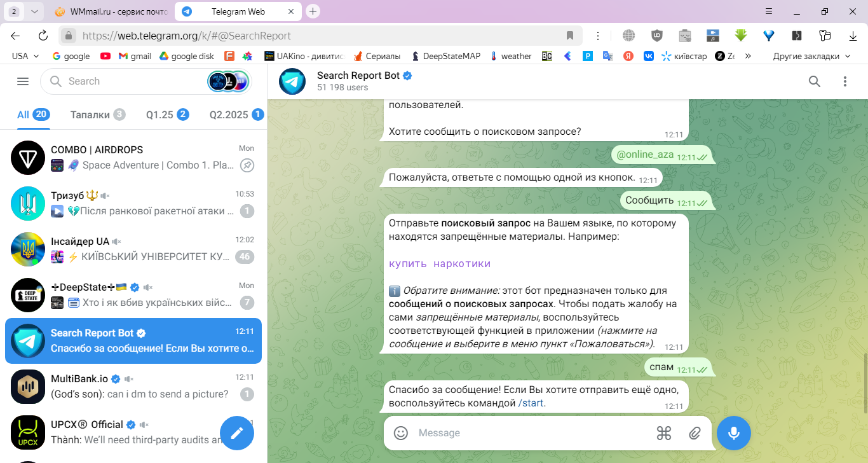Screen dimensions: 868x463
Task: Select the All chats folder tab
Action: click(x=33, y=114)
